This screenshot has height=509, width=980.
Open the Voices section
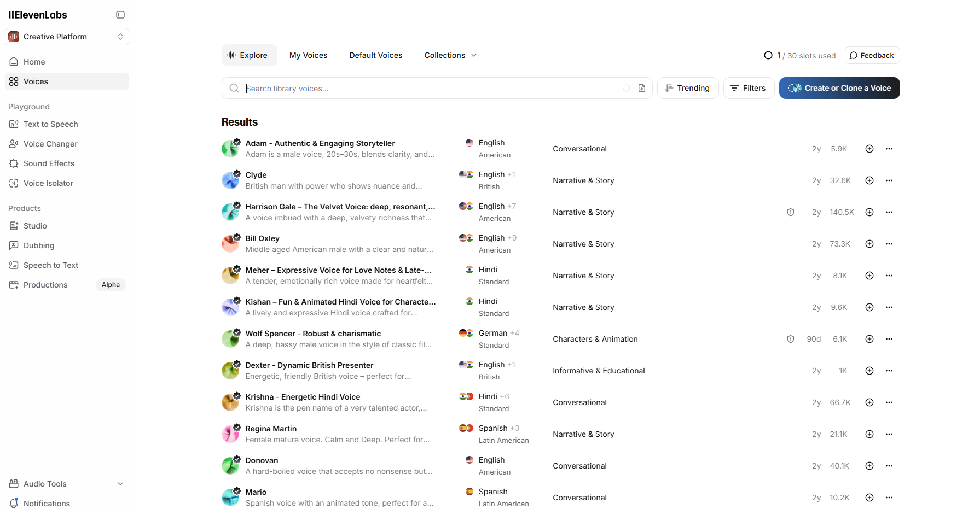tap(67, 81)
